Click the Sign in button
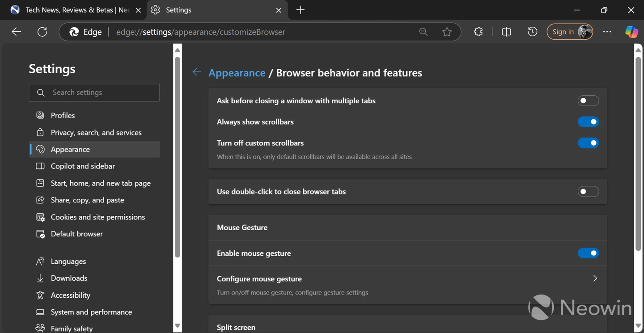This screenshot has width=644, height=333. click(563, 32)
